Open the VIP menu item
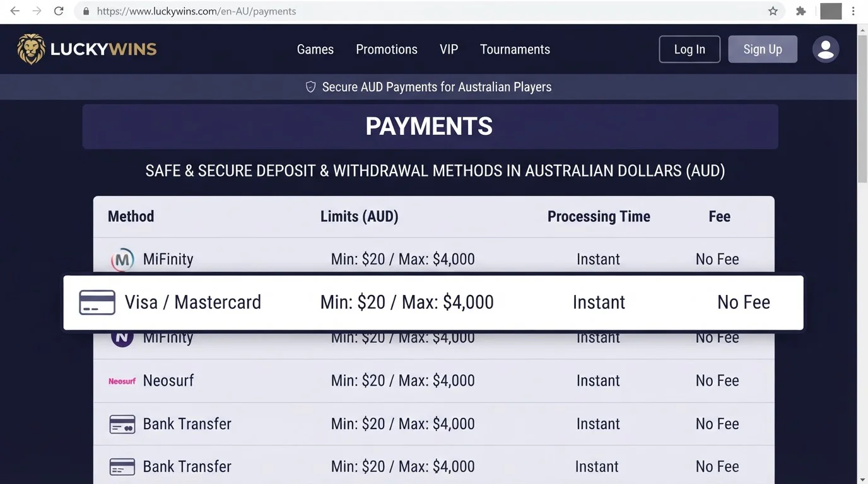 point(449,49)
